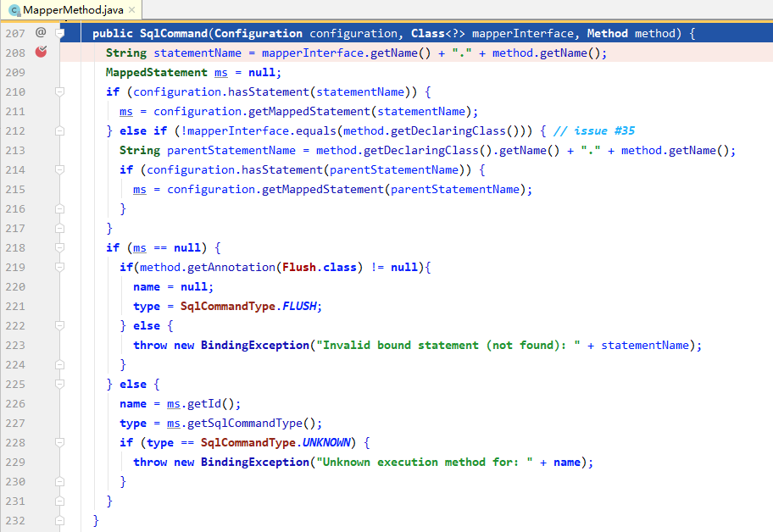
Task: Toggle the breakpoint at line 208
Action: 41,52
